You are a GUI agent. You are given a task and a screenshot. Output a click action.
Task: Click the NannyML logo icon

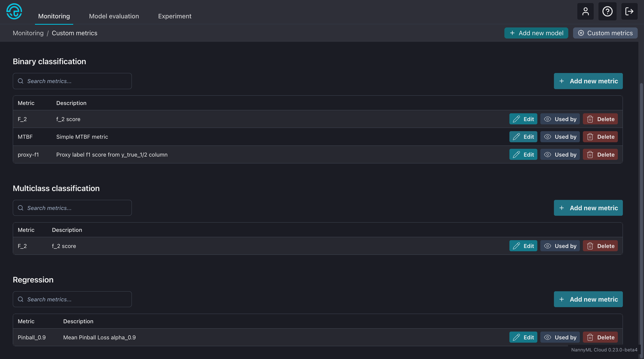(14, 11)
